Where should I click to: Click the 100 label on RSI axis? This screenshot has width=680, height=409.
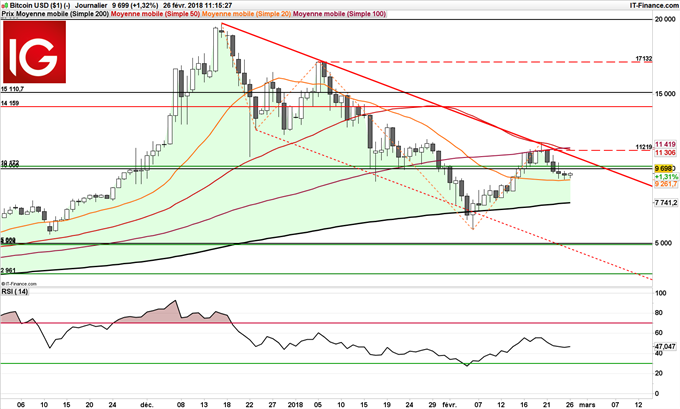[660, 294]
